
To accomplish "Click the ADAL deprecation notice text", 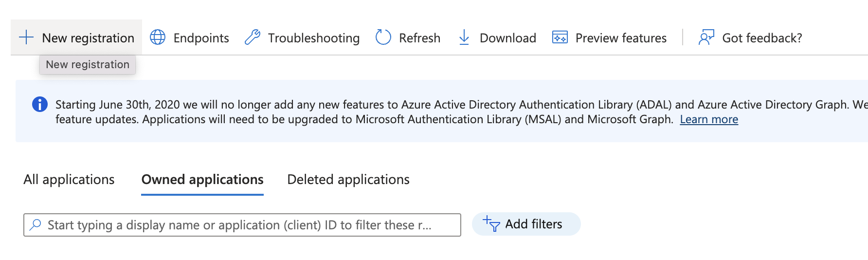I will 461,112.
